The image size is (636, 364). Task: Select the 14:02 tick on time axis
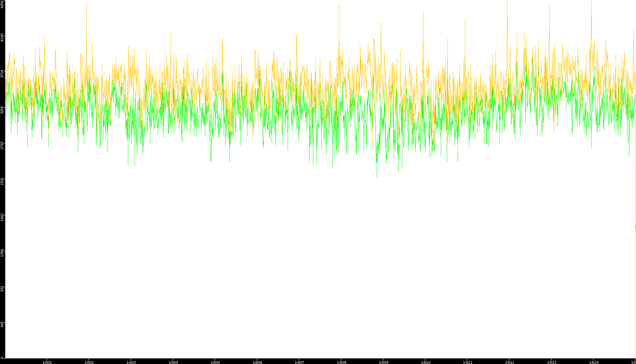89,362
